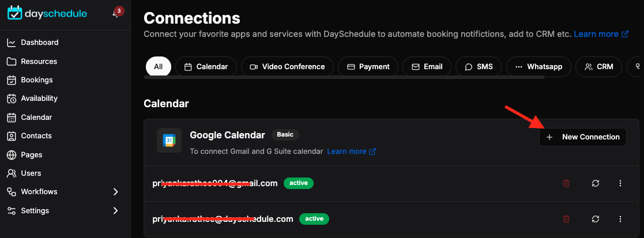Click the New Connection button

click(x=583, y=137)
